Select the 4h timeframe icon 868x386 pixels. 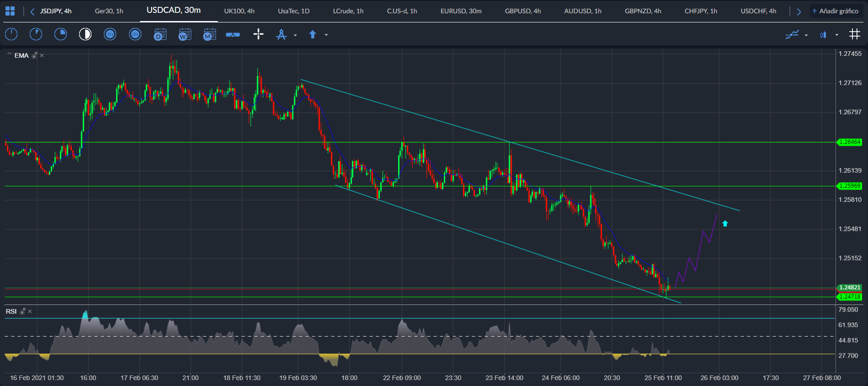pyautogui.click(x=135, y=34)
